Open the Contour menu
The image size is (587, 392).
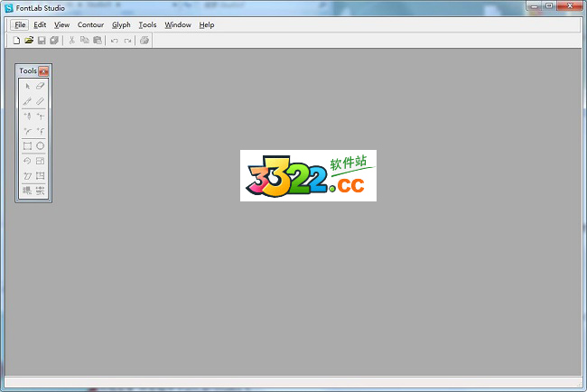tap(90, 25)
